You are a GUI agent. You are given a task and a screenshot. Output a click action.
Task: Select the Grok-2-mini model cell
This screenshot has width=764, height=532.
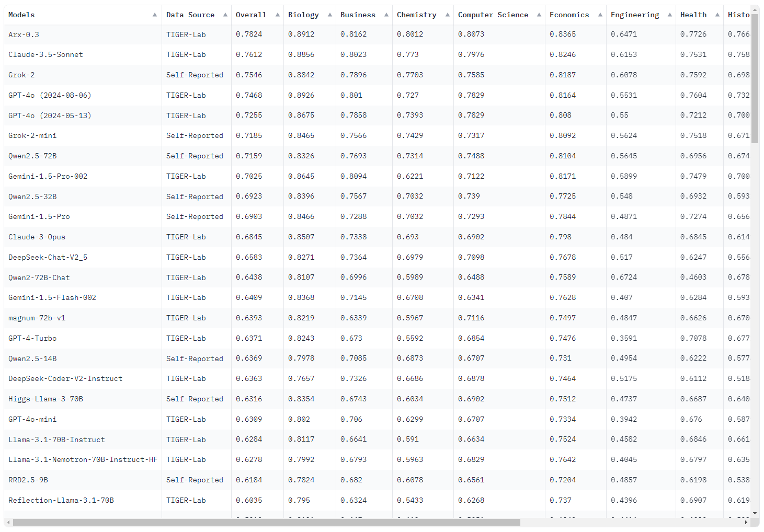[83, 135]
